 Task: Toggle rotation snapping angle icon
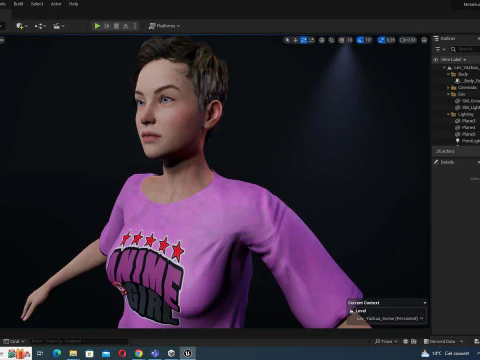[x=360, y=40]
